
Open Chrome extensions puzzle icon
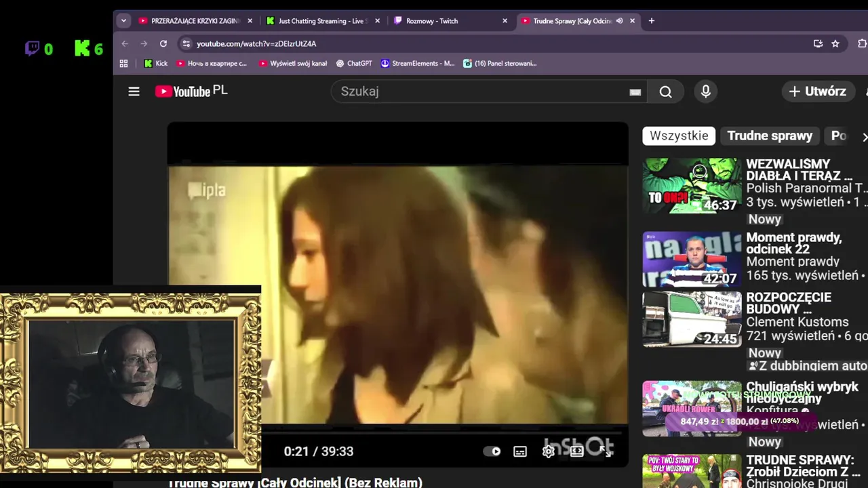(x=862, y=43)
